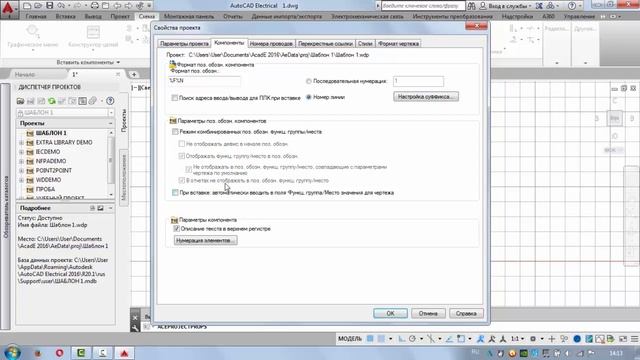Click the status bar customization hamburger icon
The width and height of the screenshot is (640, 360).
[x=634, y=339]
